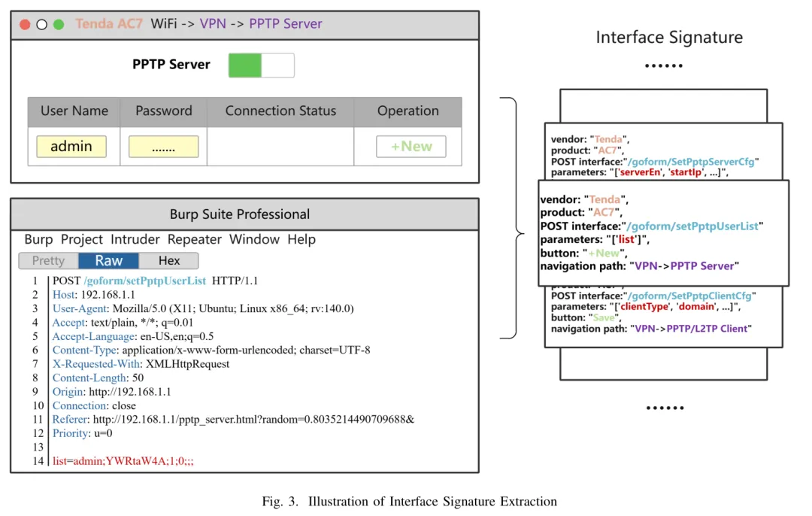Viewport: 812px width, 516px height.
Task: Click the Origin header line
Action: [x=112, y=392]
